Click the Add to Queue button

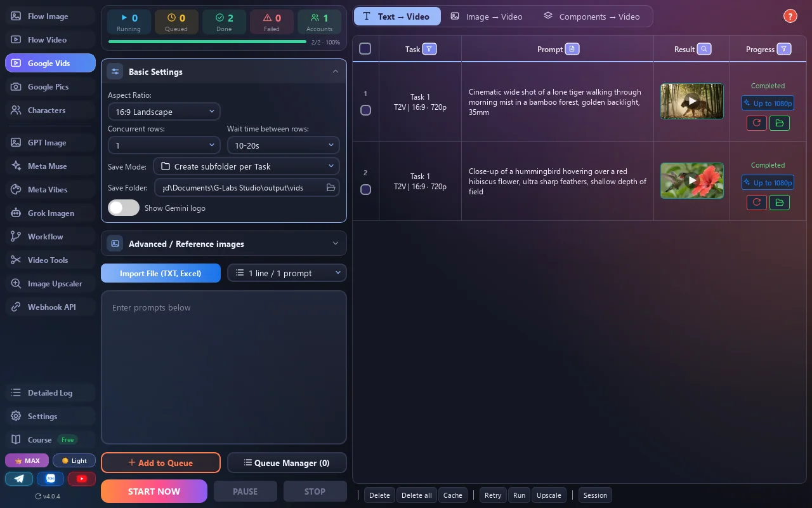(160, 463)
